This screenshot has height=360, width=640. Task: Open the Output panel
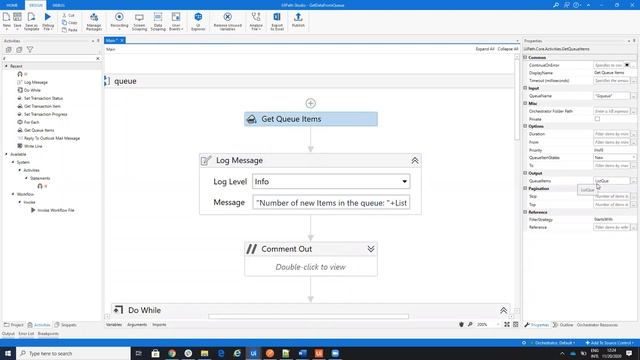pos(8,333)
